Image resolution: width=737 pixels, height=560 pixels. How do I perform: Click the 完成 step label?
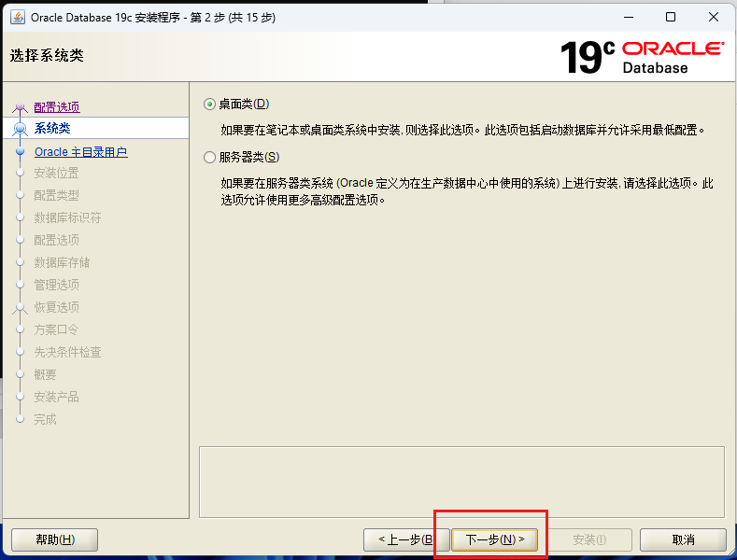coord(45,419)
